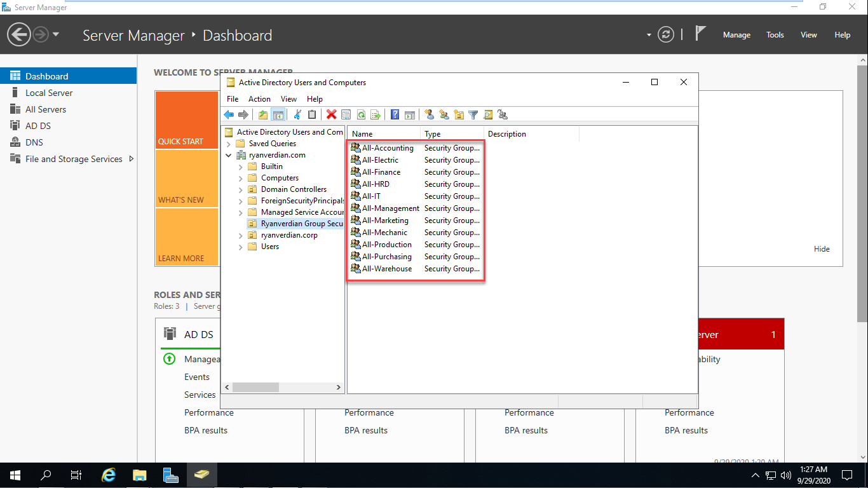The width and height of the screenshot is (868, 488).
Task: Open the ADUC View menu
Action: (288, 99)
